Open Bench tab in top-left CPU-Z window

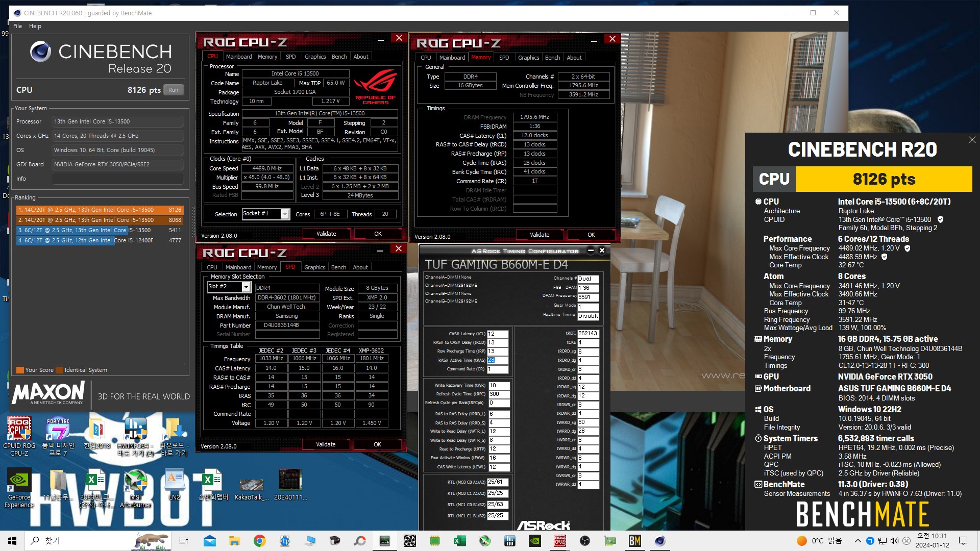tap(339, 57)
